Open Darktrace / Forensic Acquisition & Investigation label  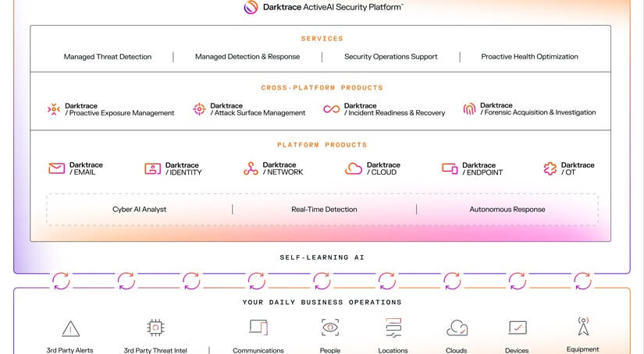(538, 108)
